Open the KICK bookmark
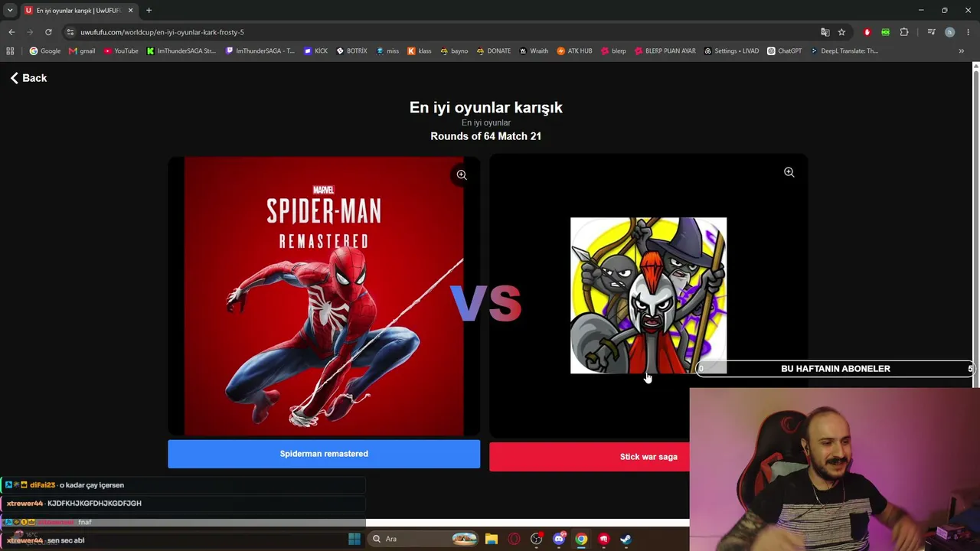 coord(315,51)
